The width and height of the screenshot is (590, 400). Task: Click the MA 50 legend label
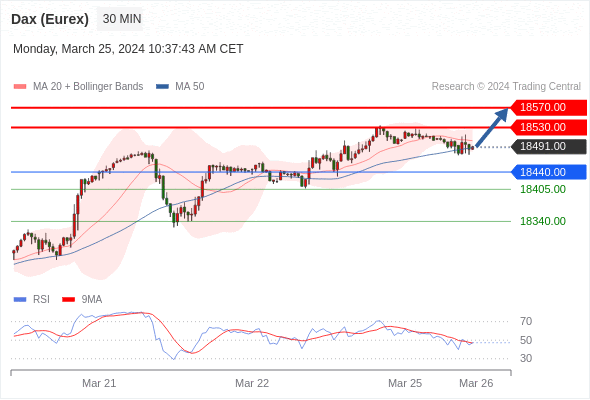tap(190, 87)
